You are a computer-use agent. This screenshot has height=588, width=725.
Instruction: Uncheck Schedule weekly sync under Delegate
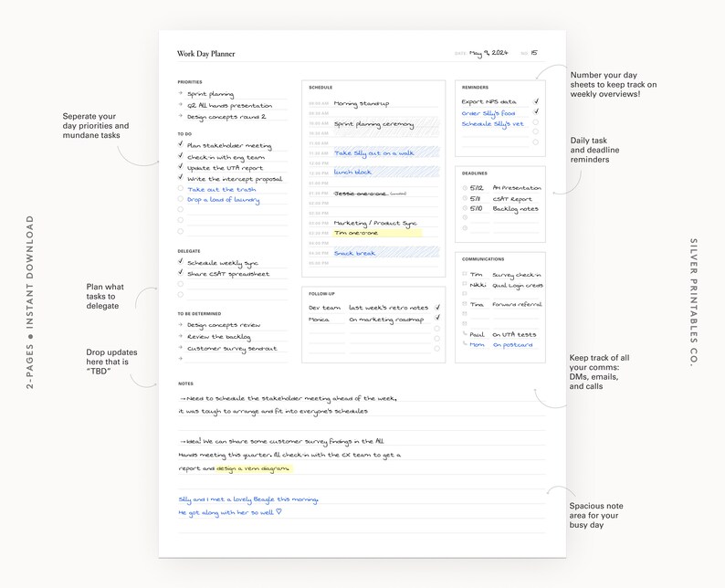(180, 261)
